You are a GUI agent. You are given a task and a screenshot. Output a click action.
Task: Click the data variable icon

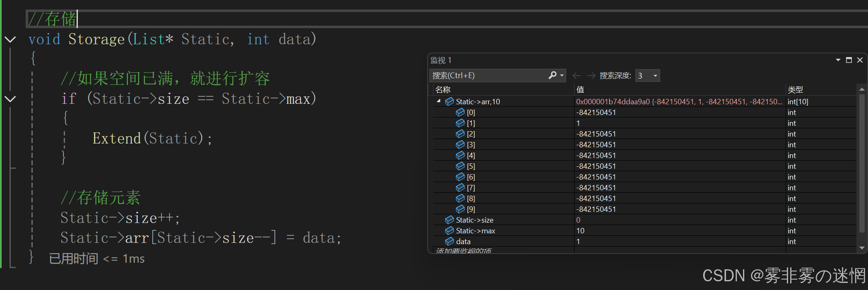tap(450, 241)
